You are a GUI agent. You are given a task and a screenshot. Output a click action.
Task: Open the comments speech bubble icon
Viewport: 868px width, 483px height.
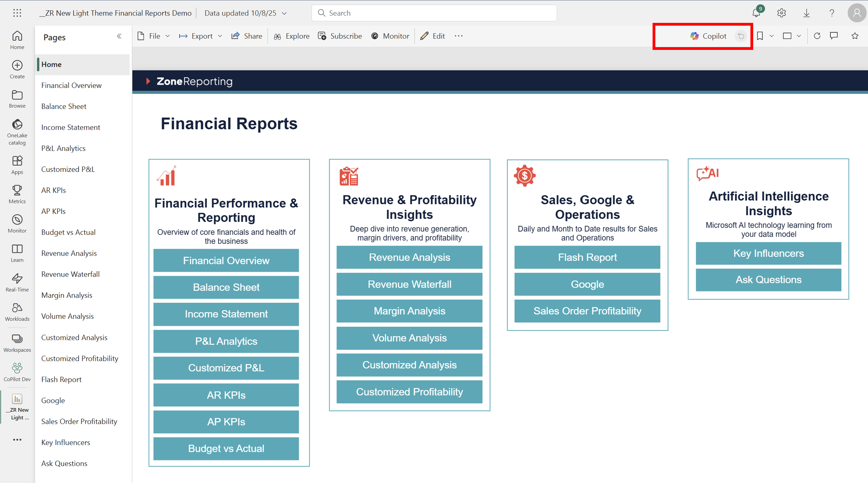(x=834, y=36)
